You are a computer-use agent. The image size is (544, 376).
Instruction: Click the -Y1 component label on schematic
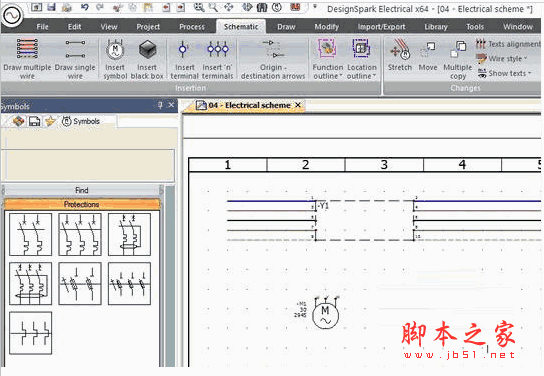(323, 205)
